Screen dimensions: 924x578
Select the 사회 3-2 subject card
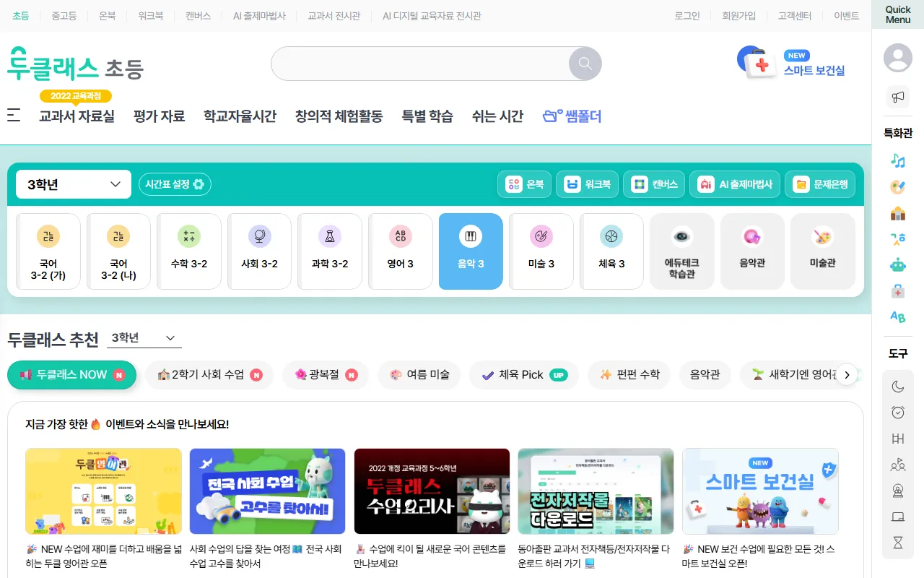[x=259, y=251]
